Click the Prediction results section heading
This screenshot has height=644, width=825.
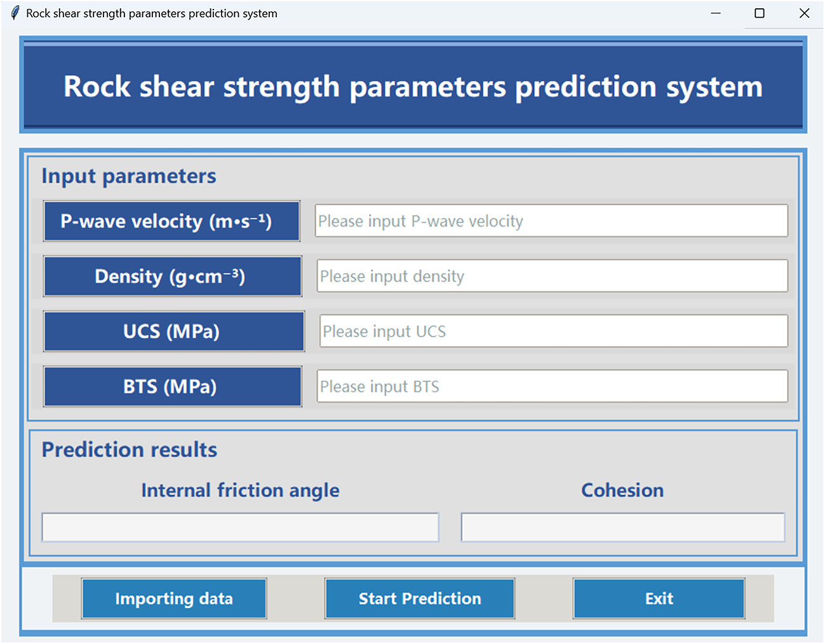tap(130, 450)
